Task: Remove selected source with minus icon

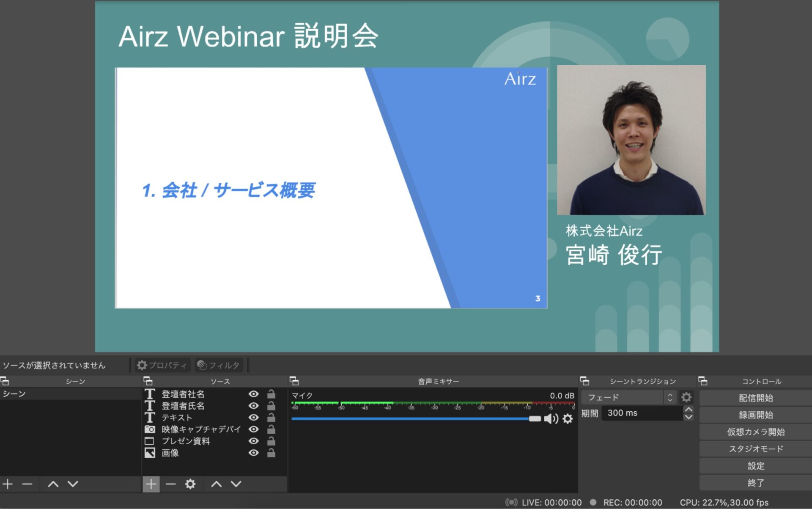Action: [171, 484]
